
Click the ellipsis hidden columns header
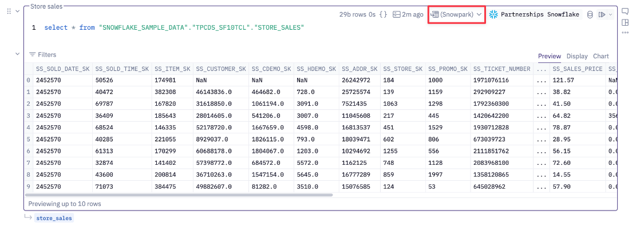point(542,69)
